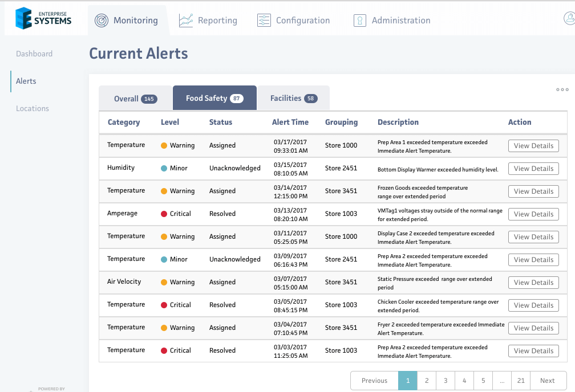The image size is (575, 392).
Task: Open the three-dot more options menu
Action: 562,89
